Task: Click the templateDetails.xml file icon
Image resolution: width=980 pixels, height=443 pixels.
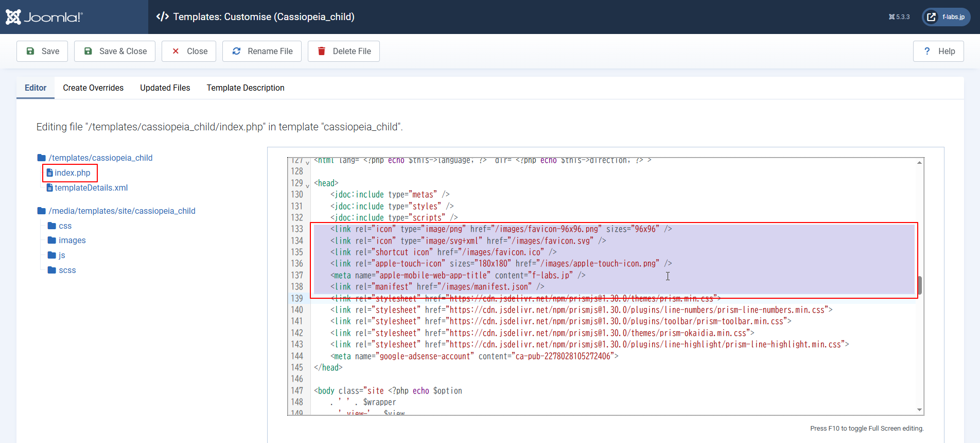Action: point(50,188)
